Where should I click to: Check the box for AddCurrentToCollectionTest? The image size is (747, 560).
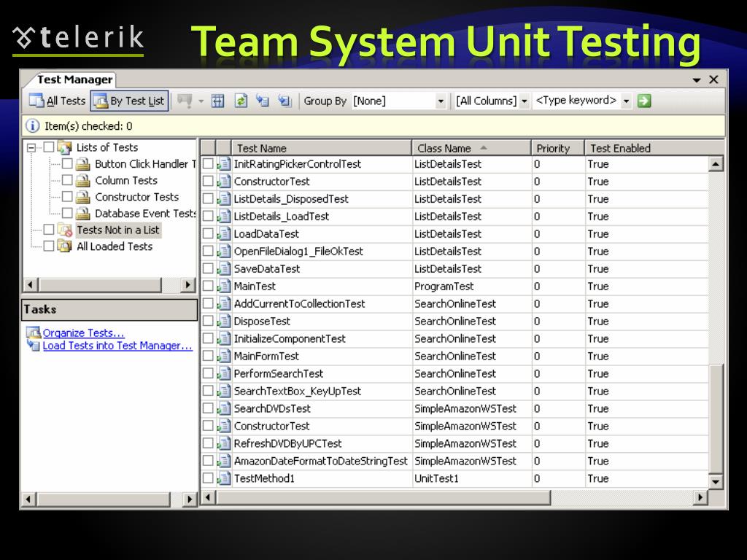click(x=208, y=304)
